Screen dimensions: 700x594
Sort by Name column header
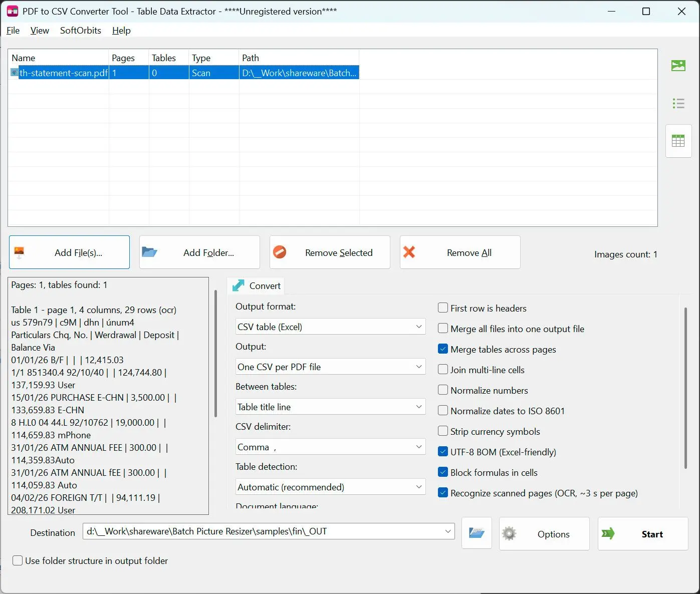[x=58, y=58]
